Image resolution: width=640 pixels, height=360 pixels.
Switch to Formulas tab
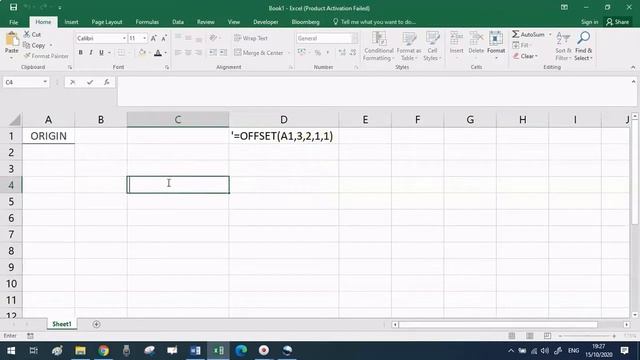147,22
